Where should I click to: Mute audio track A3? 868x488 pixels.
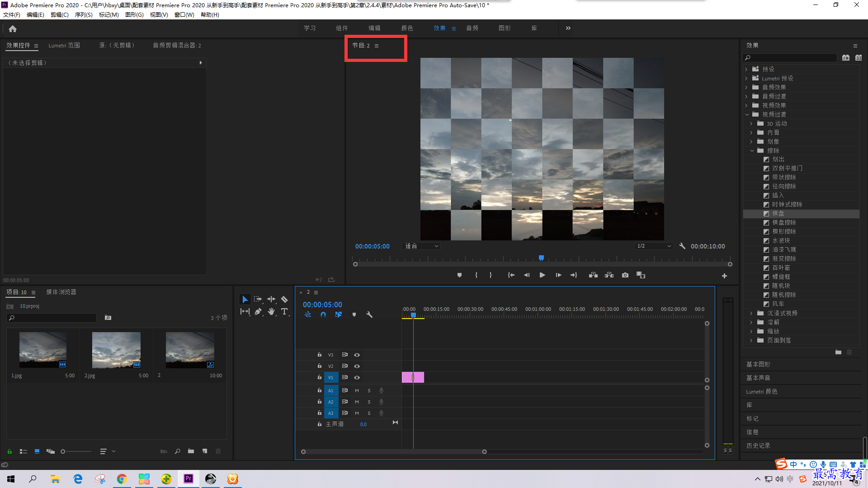click(357, 413)
